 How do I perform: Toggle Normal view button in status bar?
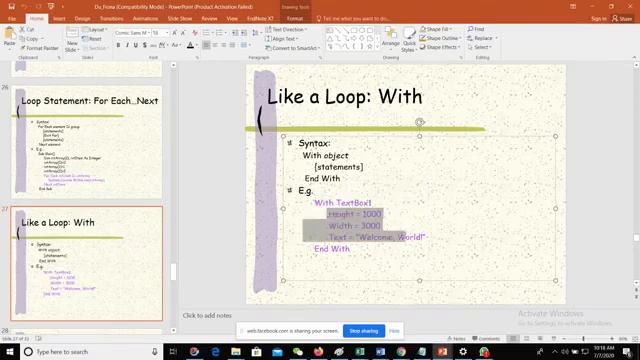[x=513, y=338]
